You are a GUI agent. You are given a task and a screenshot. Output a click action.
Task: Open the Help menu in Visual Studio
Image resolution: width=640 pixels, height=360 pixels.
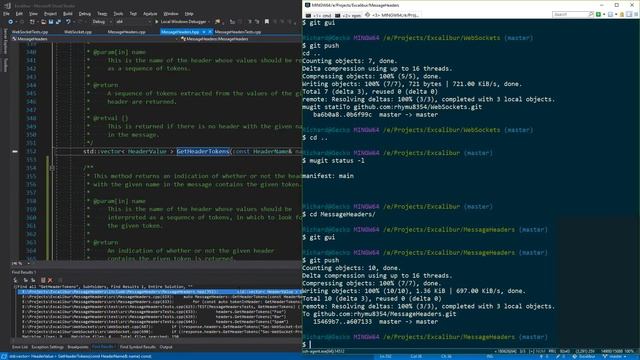[x=189, y=14]
